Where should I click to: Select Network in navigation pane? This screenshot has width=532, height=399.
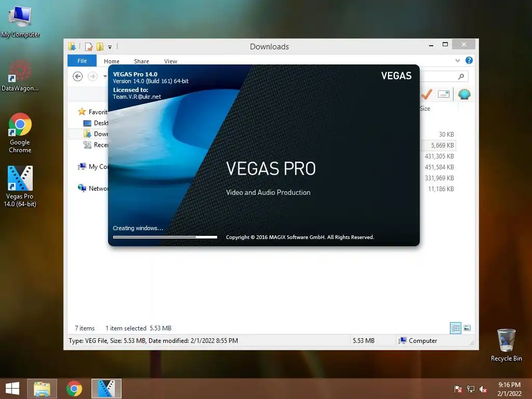92,188
